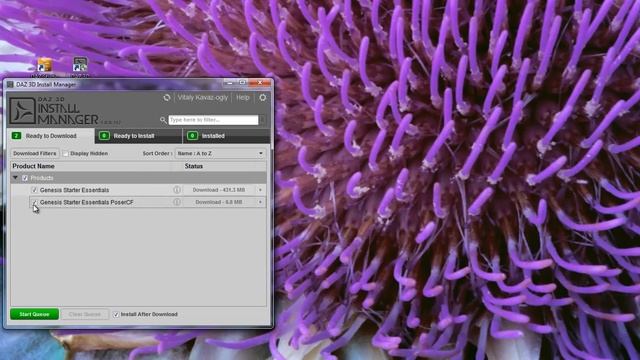
Task: Open the Help menu
Action: [242, 98]
